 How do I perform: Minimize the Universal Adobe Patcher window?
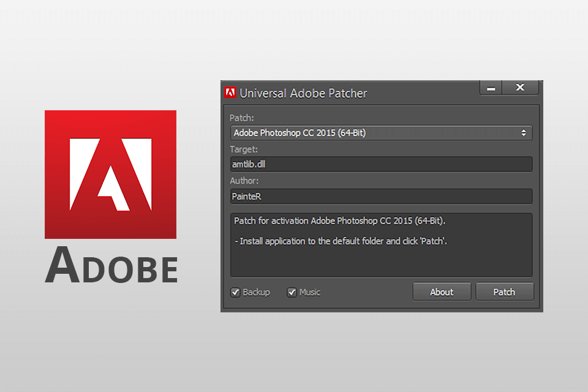coord(491,88)
